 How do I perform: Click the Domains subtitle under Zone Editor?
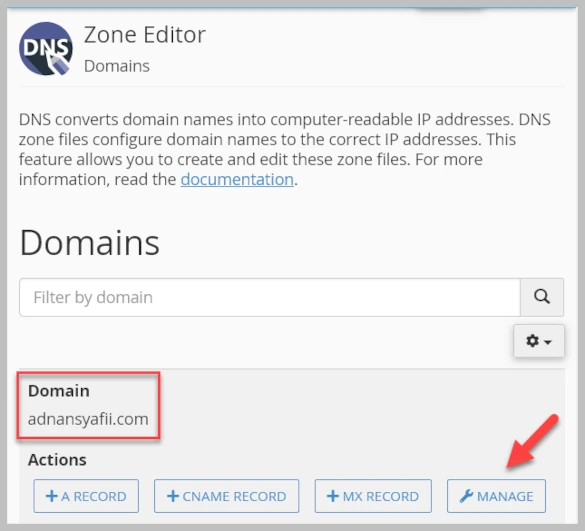coord(117,66)
